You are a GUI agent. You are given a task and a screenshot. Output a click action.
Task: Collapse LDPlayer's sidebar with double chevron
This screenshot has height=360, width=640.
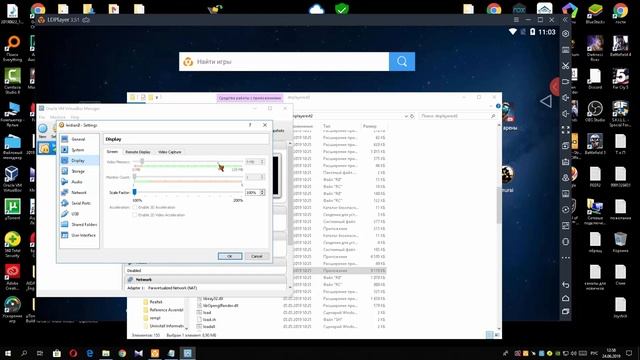pos(565,20)
